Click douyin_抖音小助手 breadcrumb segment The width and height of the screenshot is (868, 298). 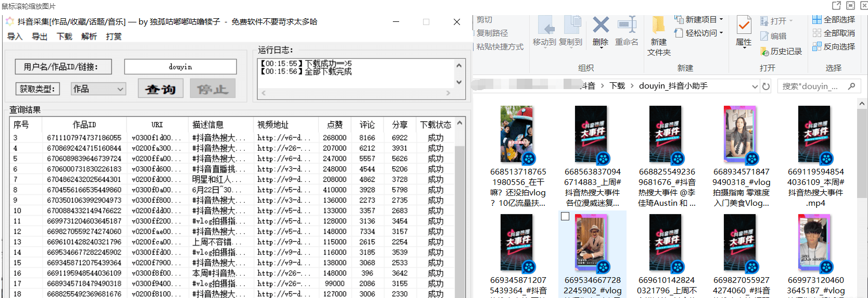pyautogui.click(x=673, y=86)
